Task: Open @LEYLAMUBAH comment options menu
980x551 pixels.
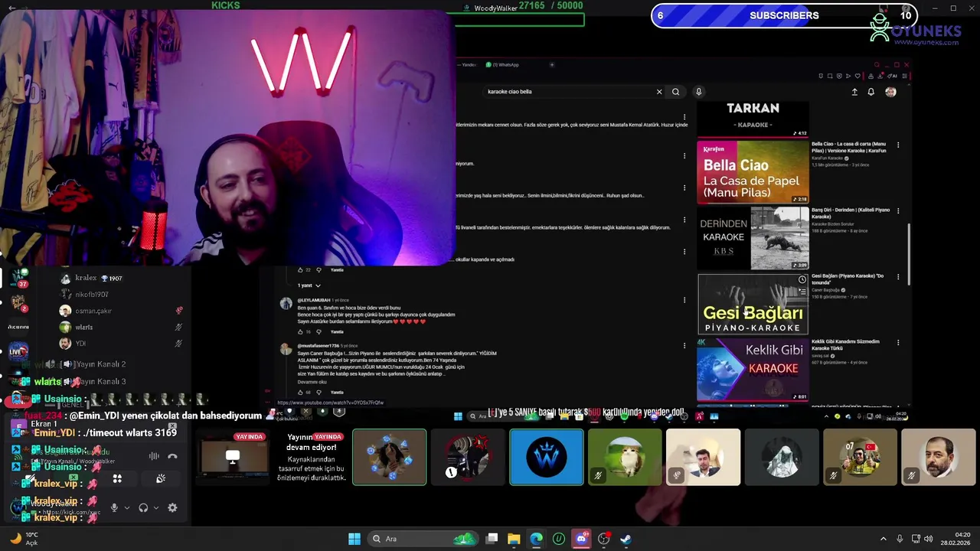Action: [x=684, y=300]
